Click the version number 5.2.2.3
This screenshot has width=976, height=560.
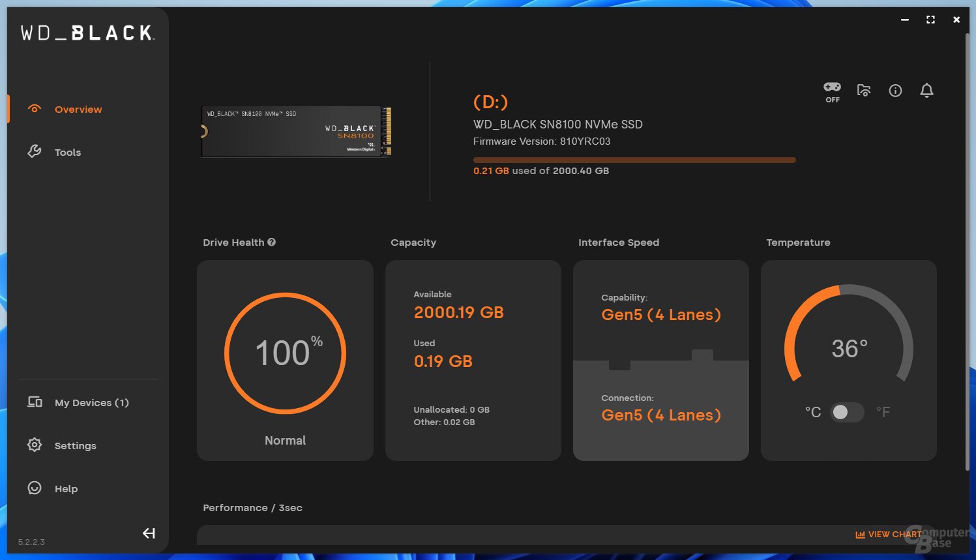click(x=31, y=542)
